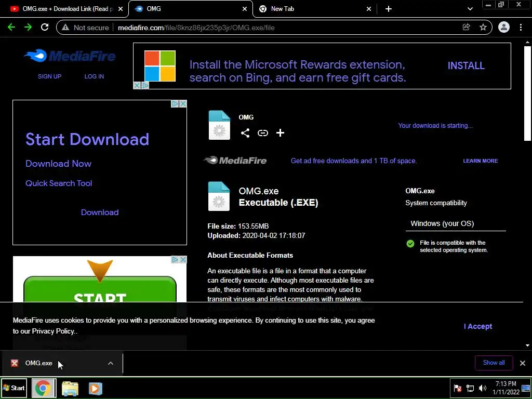Click the Download Now ad link

click(58, 164)
